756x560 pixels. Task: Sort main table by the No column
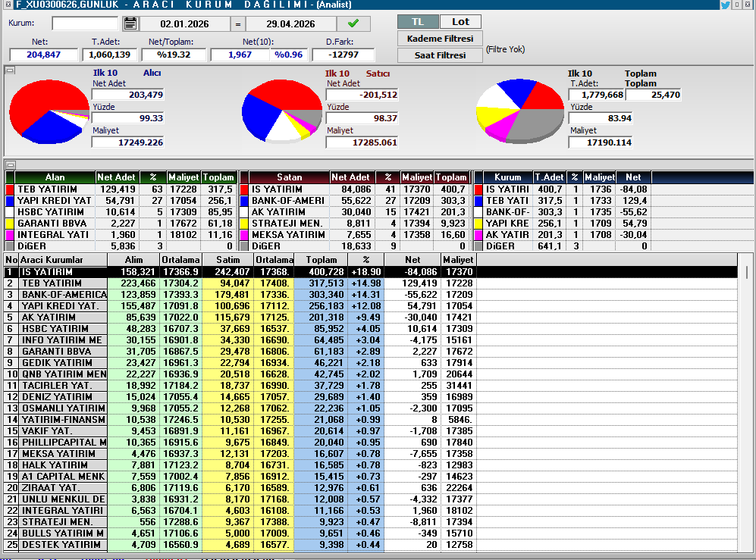click(x=11, y=260)
